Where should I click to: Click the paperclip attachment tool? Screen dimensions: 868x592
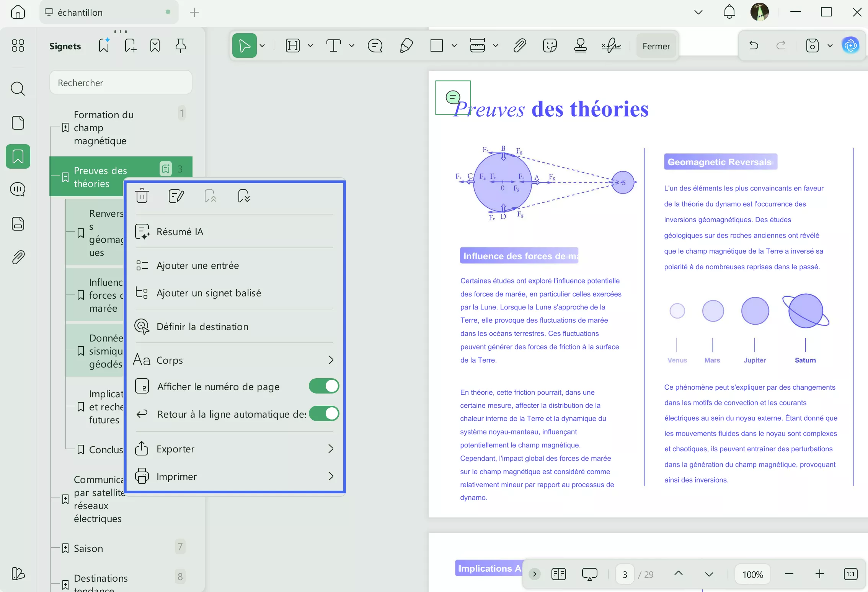pos(519,46)
